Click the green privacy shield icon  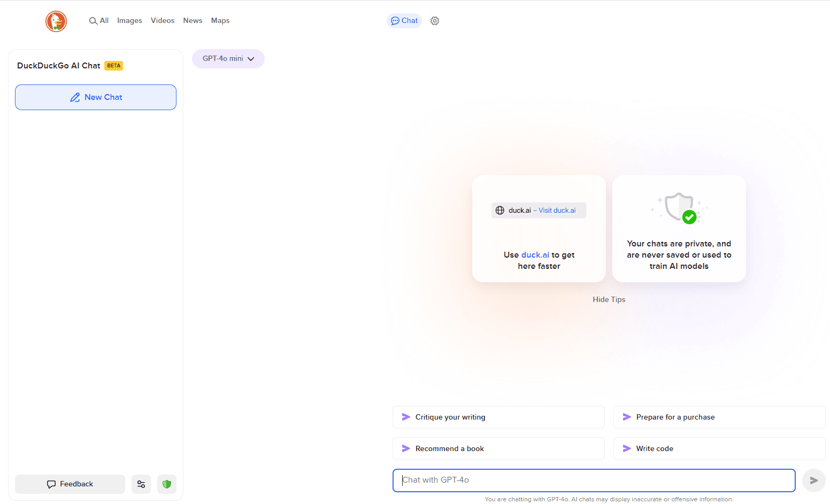(x=167, y=484)
